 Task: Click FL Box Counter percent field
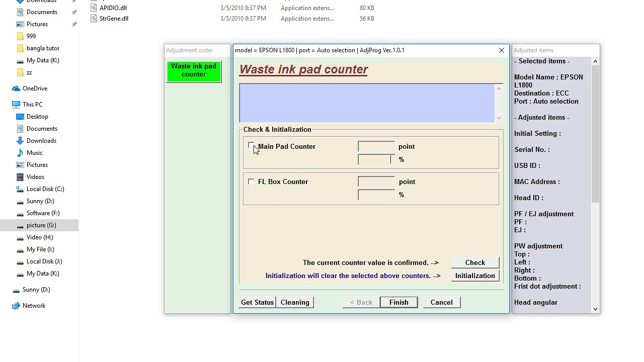[x=376, y=195]
